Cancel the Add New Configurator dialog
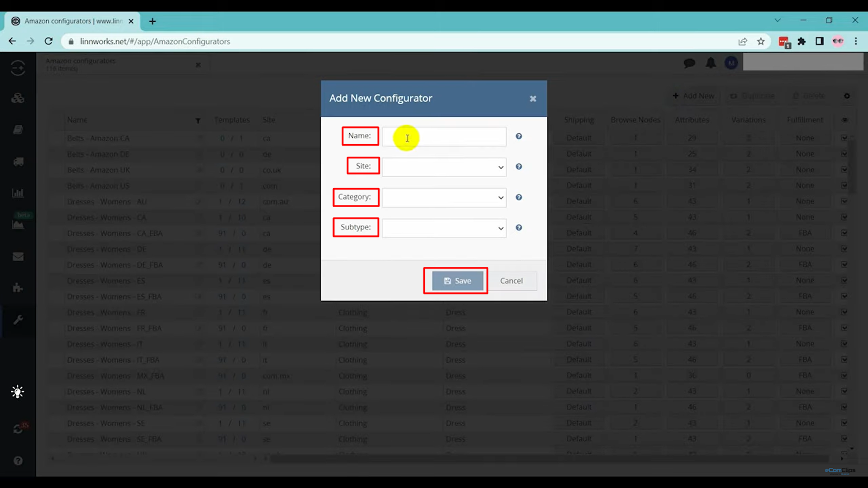The width and height of the screenshot is (868, 488). (511, 281)
